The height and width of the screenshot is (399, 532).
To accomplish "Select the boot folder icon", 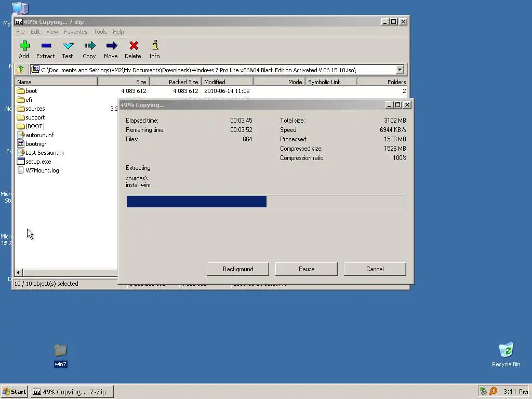I will tap(21, 91).
